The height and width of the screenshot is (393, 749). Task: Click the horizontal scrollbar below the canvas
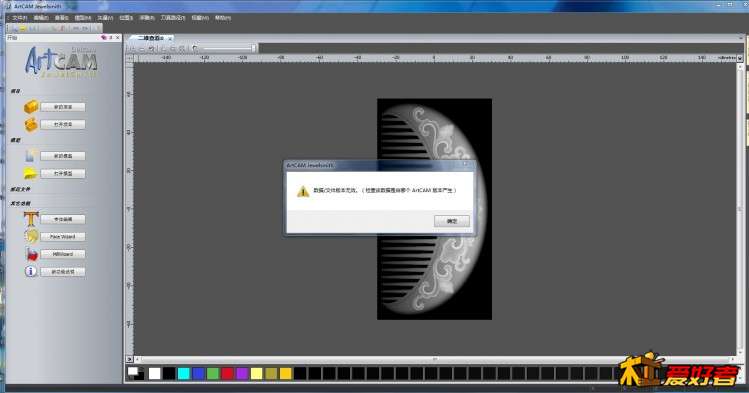pos(434,359)
